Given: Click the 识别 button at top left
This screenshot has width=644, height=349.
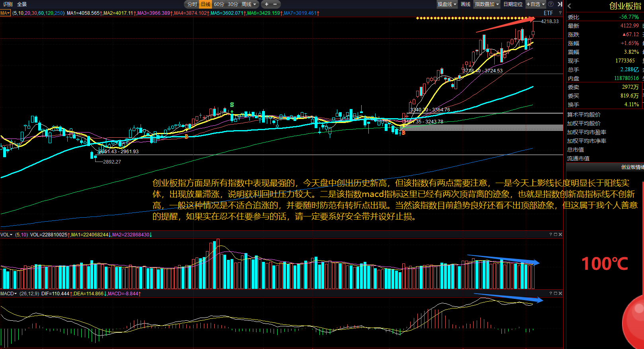Looking at the screenshot, I should point(8,4).
